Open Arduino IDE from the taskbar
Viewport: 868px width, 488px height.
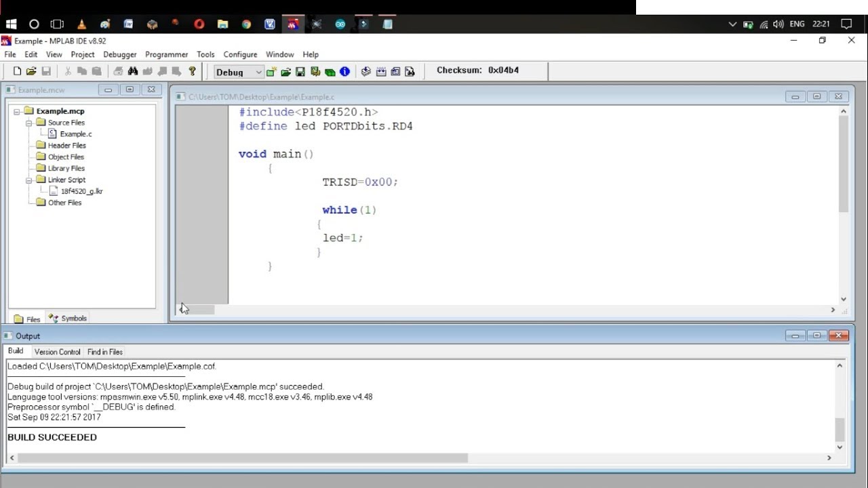(x=340, y=24)
